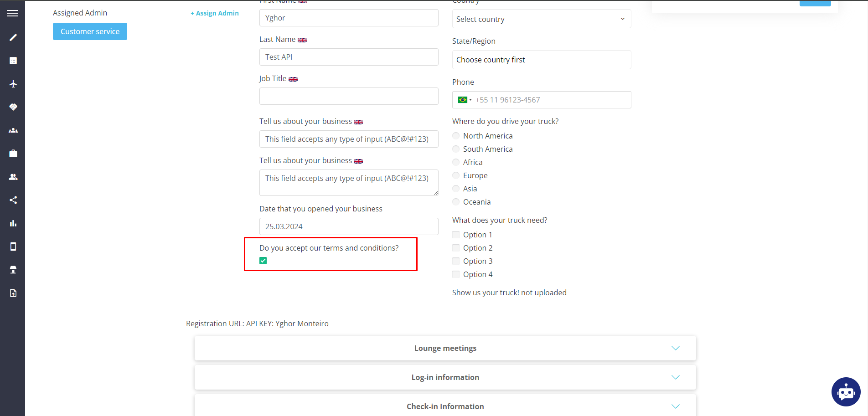
Task: Select the share icon in the sidebar
Action: [x=12, y=200]
